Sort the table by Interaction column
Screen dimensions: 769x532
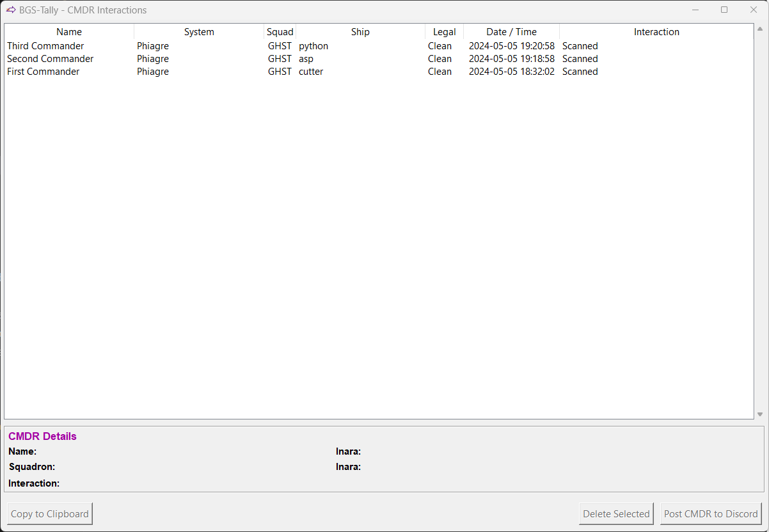656,31
